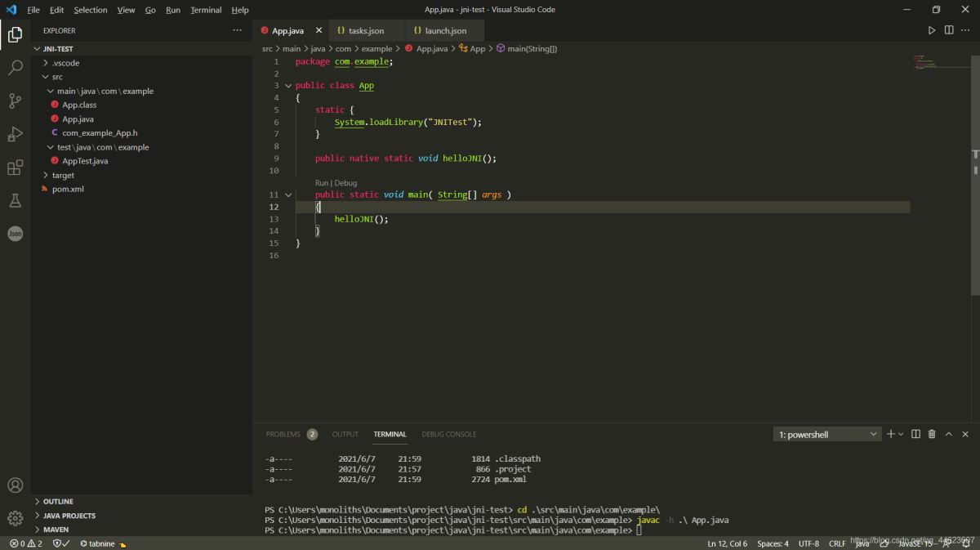Open pom.xml in the explorer
Viewport: 980px width, 550px height.
coord(68,189)
